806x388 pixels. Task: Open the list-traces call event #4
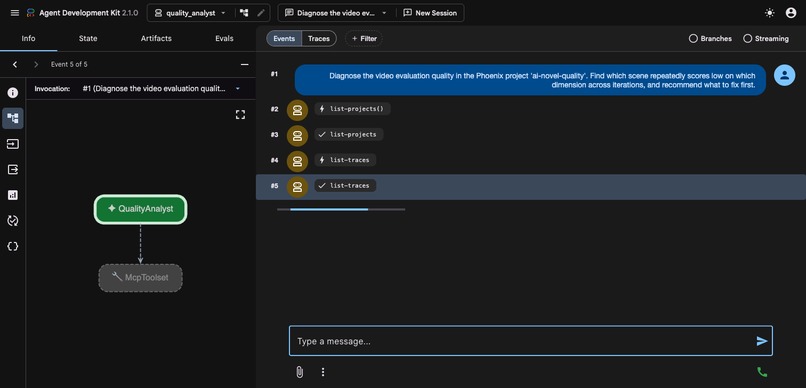click(345, 160)
